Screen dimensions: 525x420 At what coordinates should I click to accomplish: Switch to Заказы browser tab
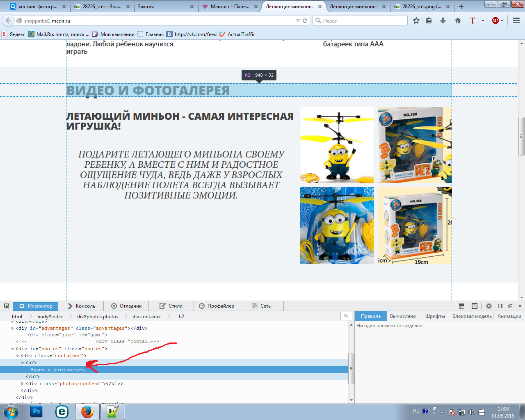[x=166, y=7]
